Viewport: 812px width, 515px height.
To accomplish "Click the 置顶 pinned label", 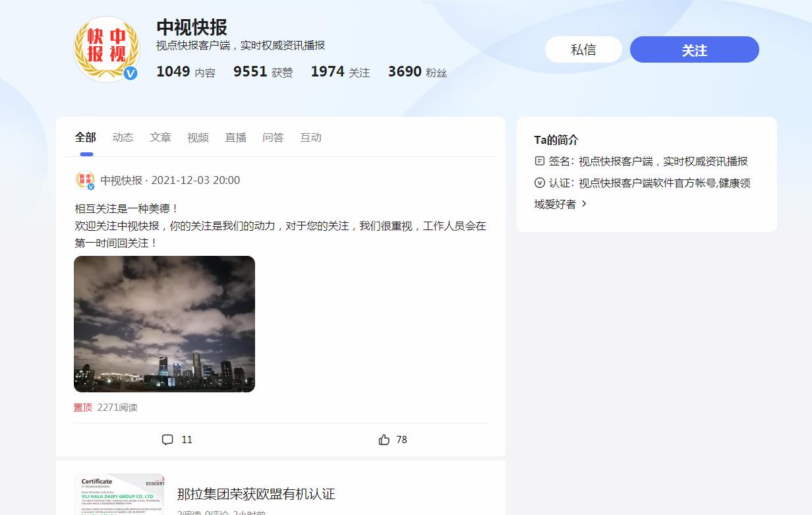I will point(83,408).
